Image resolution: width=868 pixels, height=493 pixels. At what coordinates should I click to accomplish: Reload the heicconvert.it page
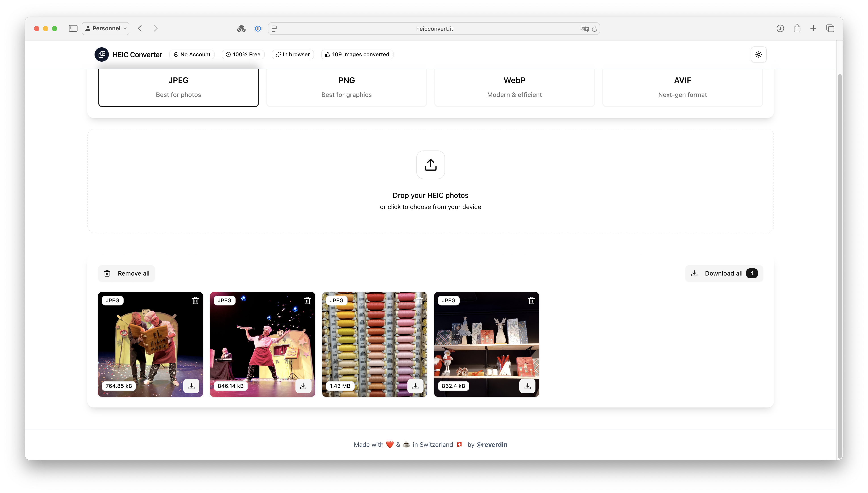(x=595, y=28)
